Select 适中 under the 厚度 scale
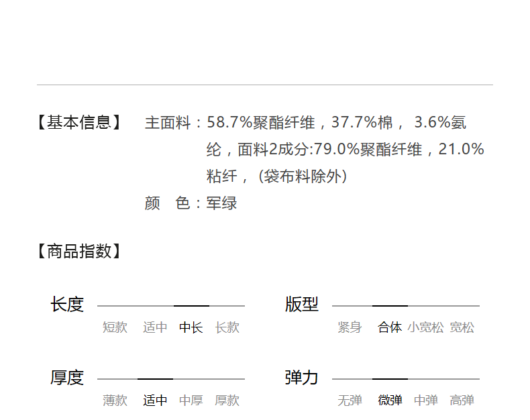The image size is (530, 420). click(155, 401)
